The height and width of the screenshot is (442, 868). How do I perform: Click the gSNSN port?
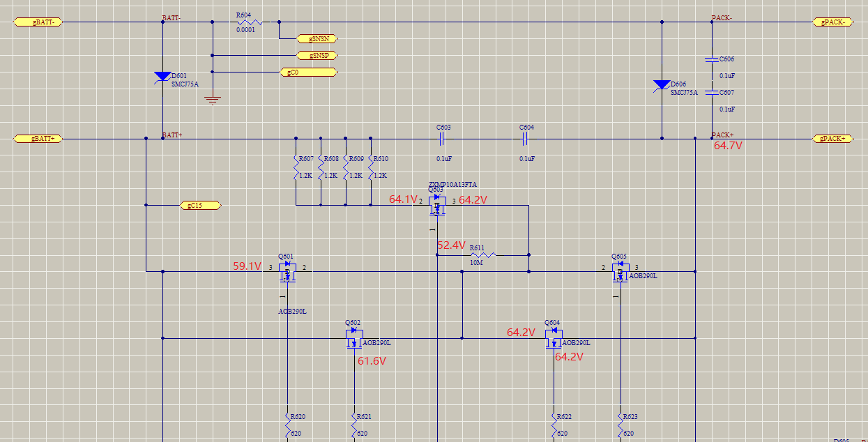(x=318, y=38)
